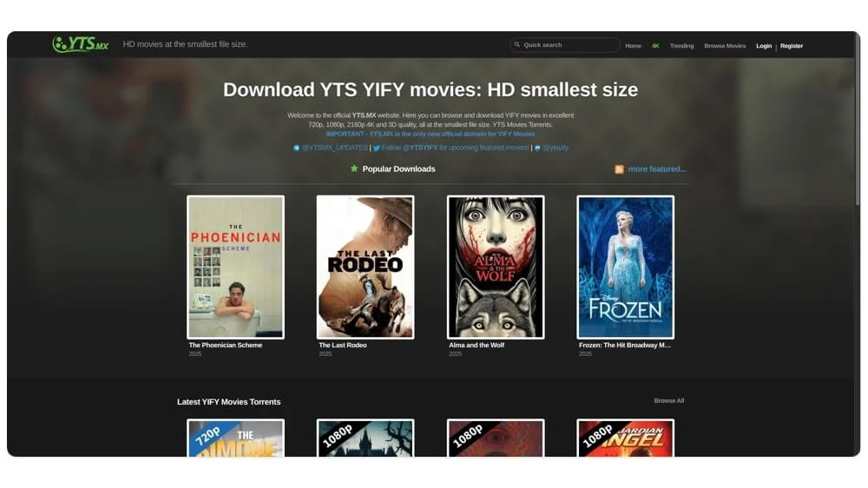Viewport: 868px width, 488px height.
Task: Click the Browse All link
Action: pos(668,400)
